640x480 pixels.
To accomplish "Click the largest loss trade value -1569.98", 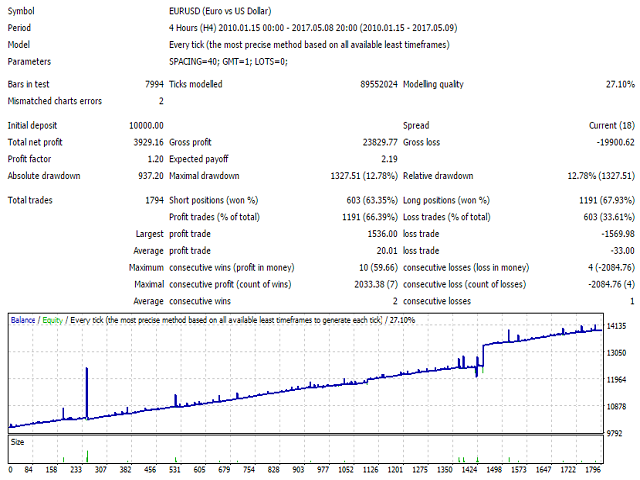I will 607,234.
